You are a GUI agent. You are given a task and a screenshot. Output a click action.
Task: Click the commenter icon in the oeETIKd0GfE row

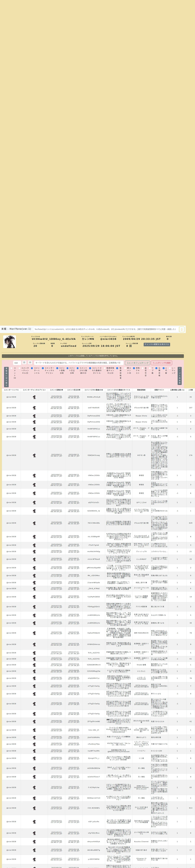[x=34, y=408]
